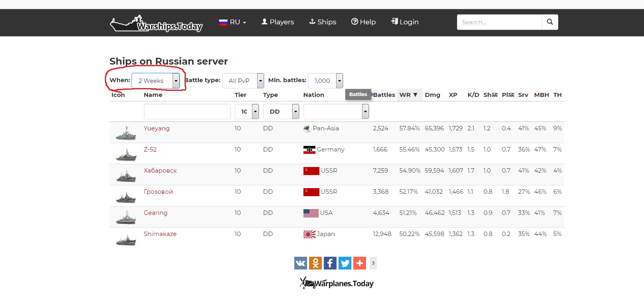644x297 pixels.
Task: Open the RU server region menu
Action: click(x=232, y=22)
